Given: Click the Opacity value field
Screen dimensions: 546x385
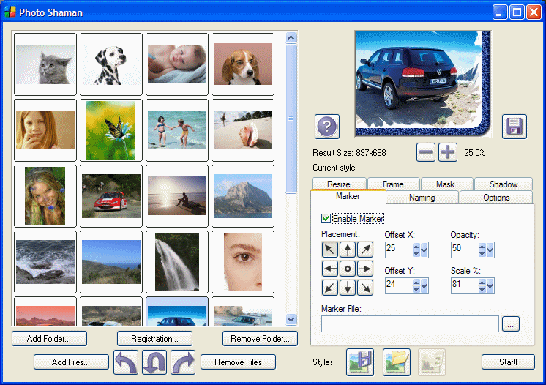Looking at the screenshot, I should (465, 250).
